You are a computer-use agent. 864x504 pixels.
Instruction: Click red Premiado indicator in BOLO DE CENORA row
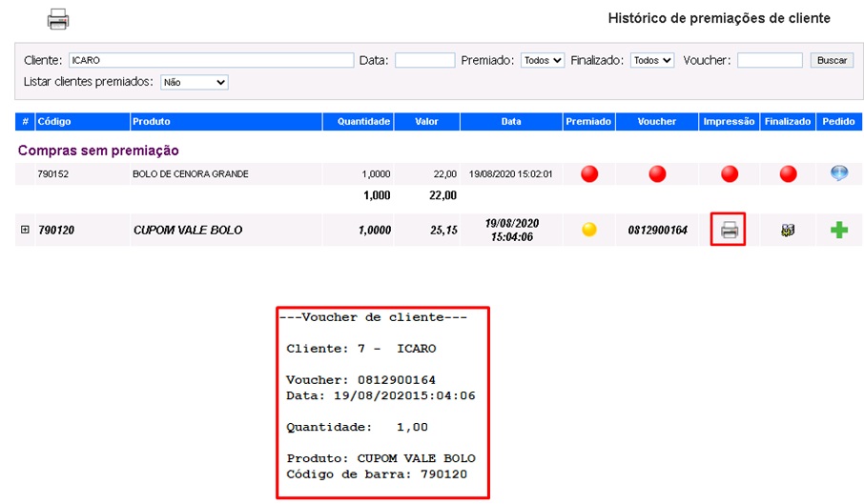589,173
